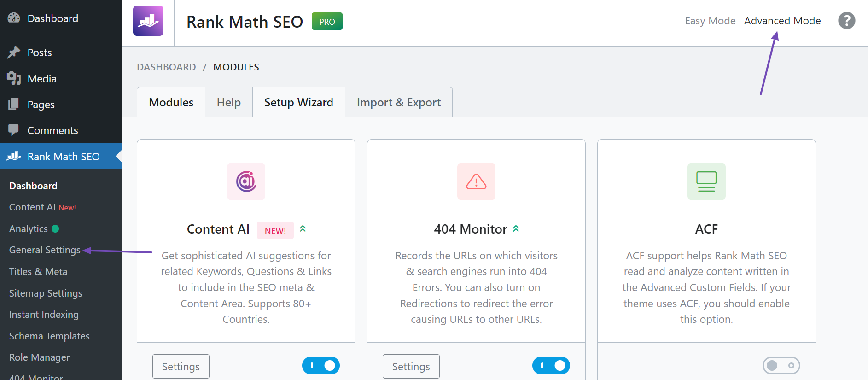This screenshot has height=380, width=868.
Task: Open the help question mark icon
Action: coord(846,21)
